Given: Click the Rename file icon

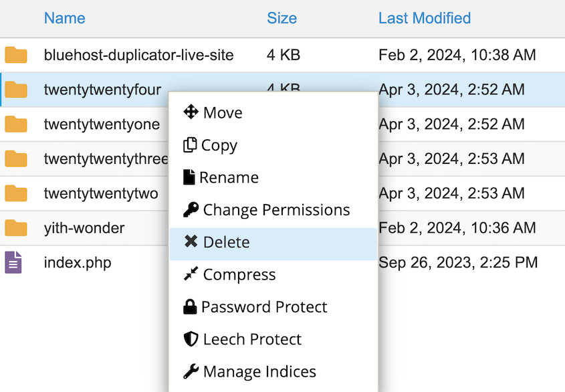Looking at the screenshot, I should click(189, 177).
